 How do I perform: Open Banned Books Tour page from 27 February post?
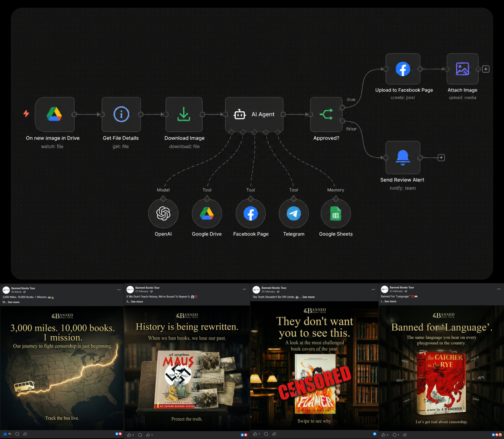click(147, 288)
